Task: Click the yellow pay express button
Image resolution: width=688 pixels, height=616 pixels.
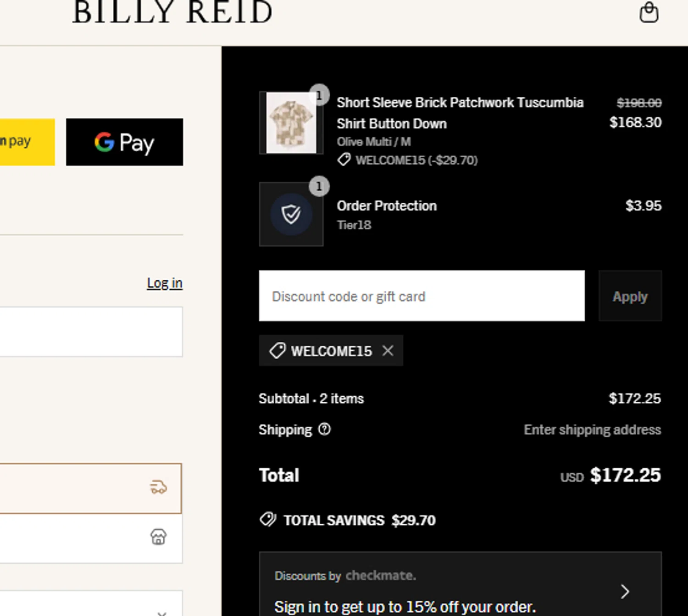Action: pos(27,142)
